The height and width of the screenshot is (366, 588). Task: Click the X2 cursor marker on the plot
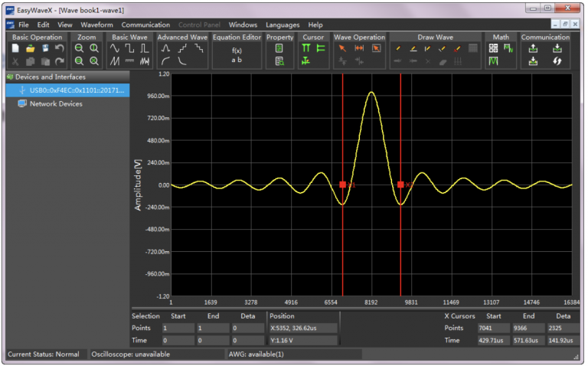[400, 185]
